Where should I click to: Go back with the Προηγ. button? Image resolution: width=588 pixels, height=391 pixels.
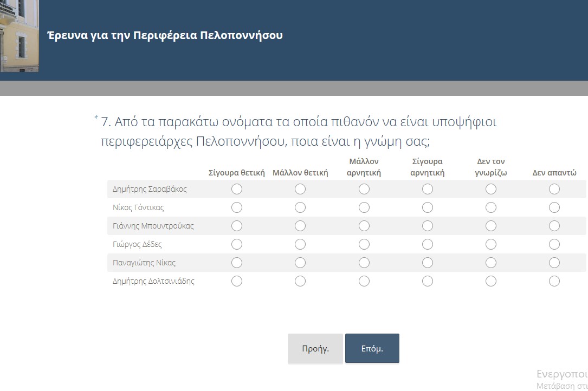point(315,348)
